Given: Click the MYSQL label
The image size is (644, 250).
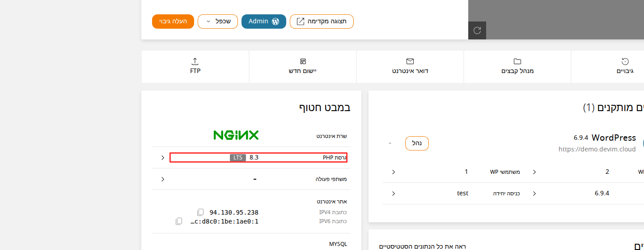Looking at the screenshot, I should point(338,244).
